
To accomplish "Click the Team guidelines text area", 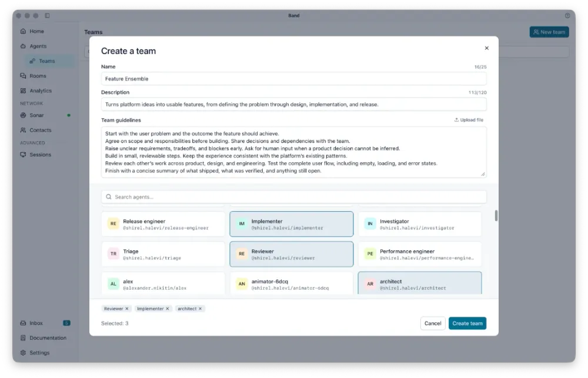I will click(293, 152).
